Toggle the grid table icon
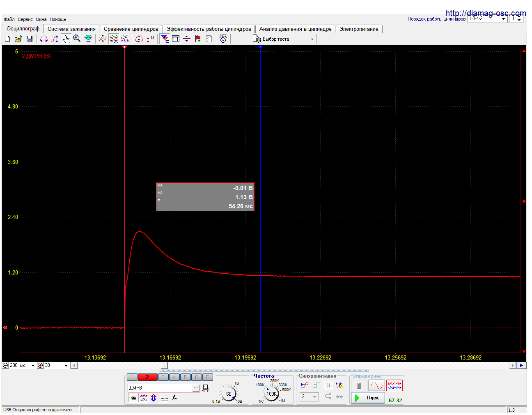 [x=176, y=39]
